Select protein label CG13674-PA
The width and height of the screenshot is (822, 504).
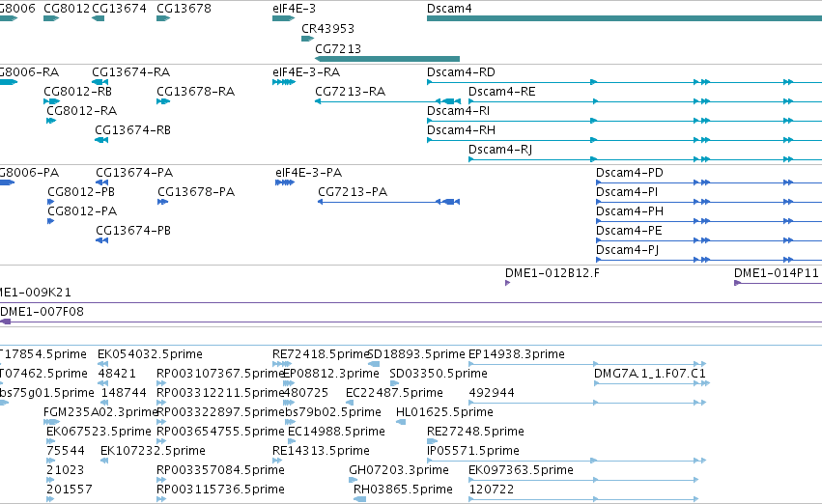coord(134,173)
